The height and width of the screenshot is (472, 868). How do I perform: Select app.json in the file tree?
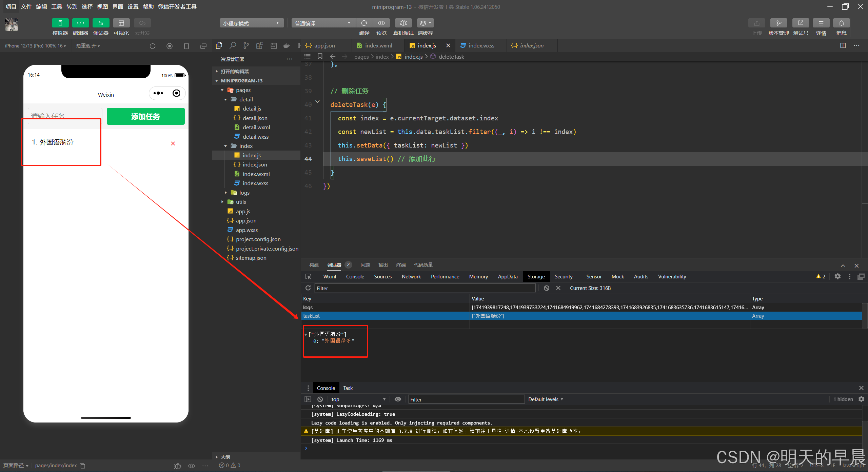coord(246,220)
